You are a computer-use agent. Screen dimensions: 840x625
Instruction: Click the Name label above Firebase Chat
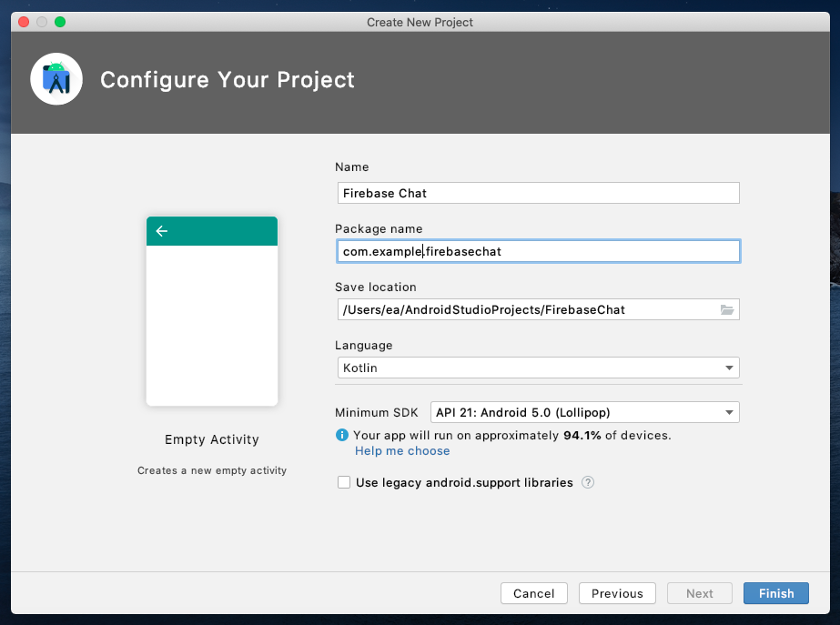pyautogui.click(x=352, y=166)
